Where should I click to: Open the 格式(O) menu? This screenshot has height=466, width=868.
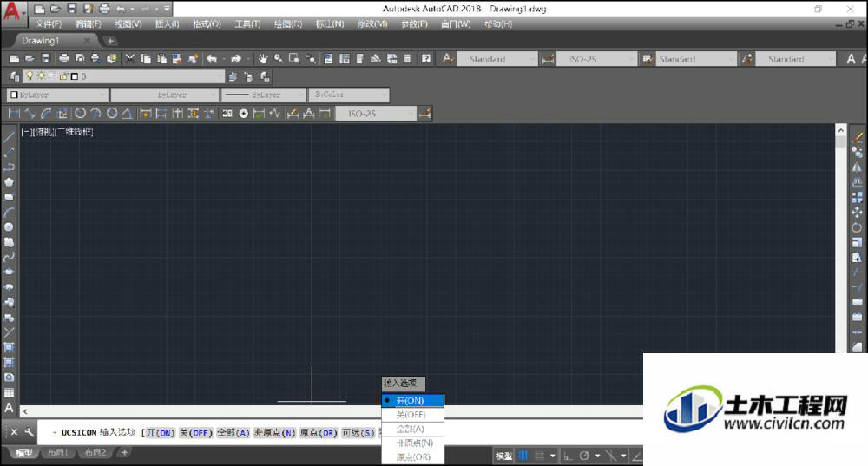207,23
